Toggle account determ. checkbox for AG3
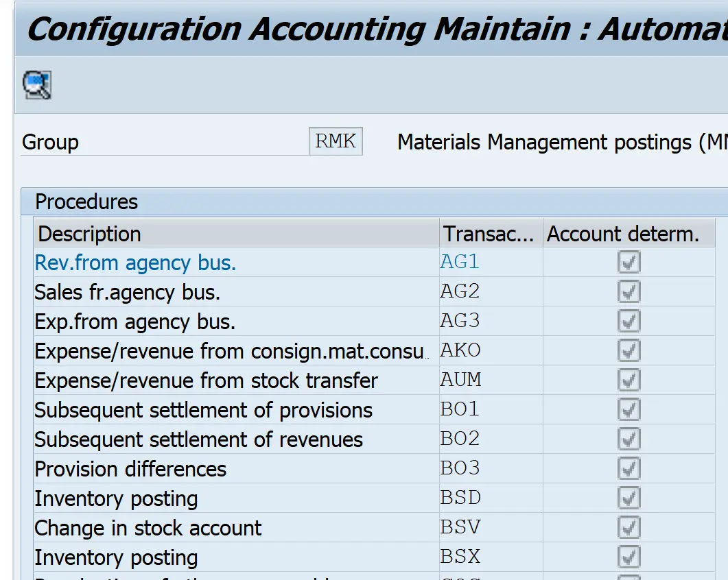Image resolution: width=728 pixels, height=580 pixels. click(629, 321)
